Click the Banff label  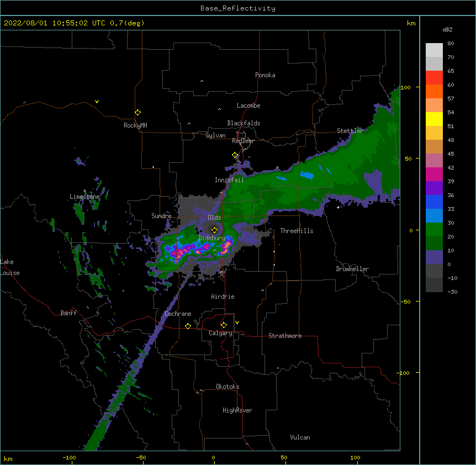pos(68,313)
